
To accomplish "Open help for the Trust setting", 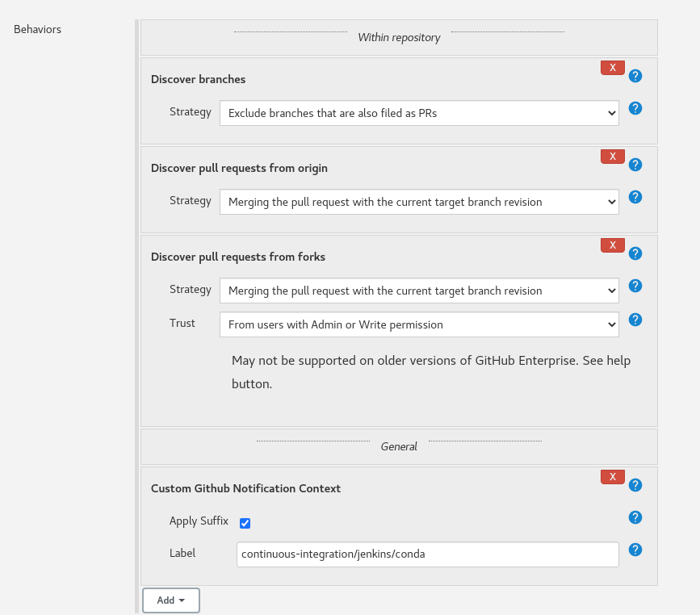I will [635, 320].
